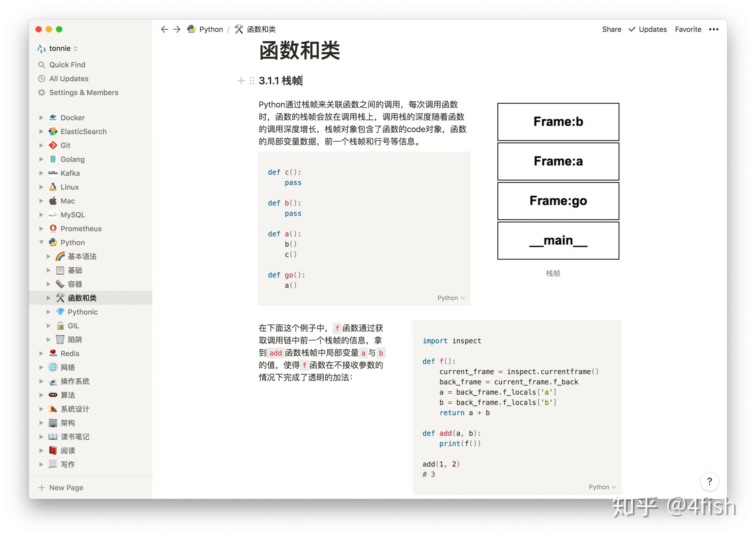Click the forward navigation arrow
This screenshot has height=537, width=756.
click(x=177, y=30)
